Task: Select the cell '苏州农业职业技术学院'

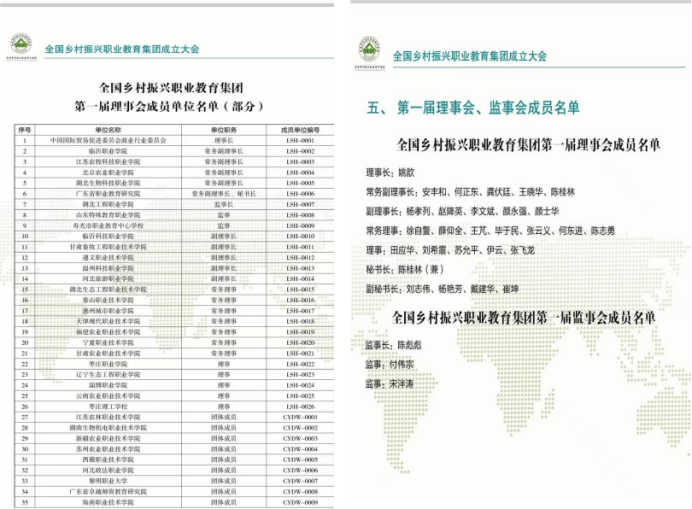Action: [108, 449]
